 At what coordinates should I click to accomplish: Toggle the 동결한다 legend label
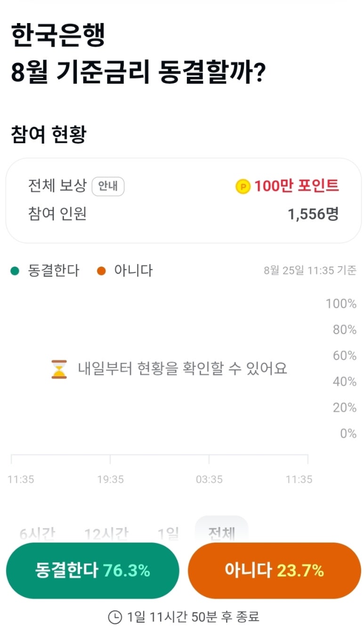[54, 271]
